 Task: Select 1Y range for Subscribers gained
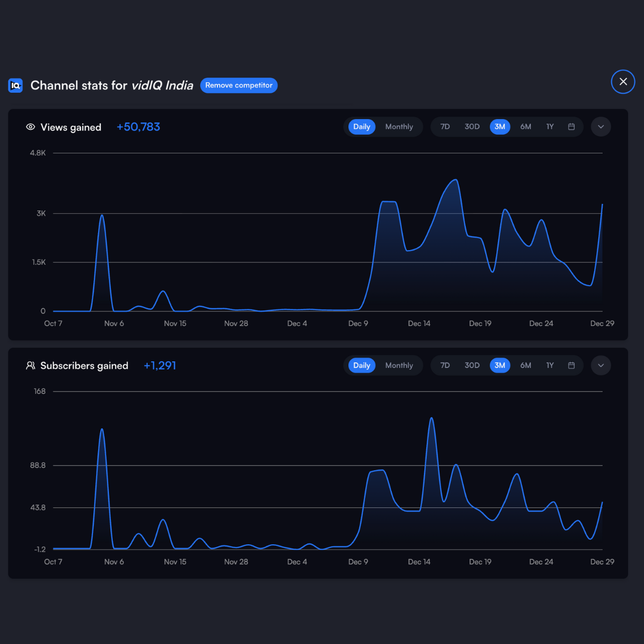click(550, 365)
